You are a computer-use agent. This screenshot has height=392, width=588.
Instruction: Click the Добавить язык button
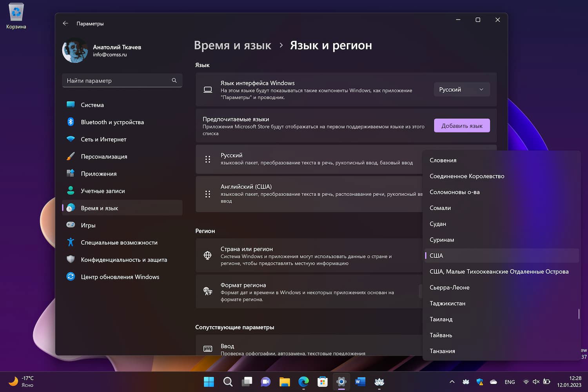(x=462, y=125)
